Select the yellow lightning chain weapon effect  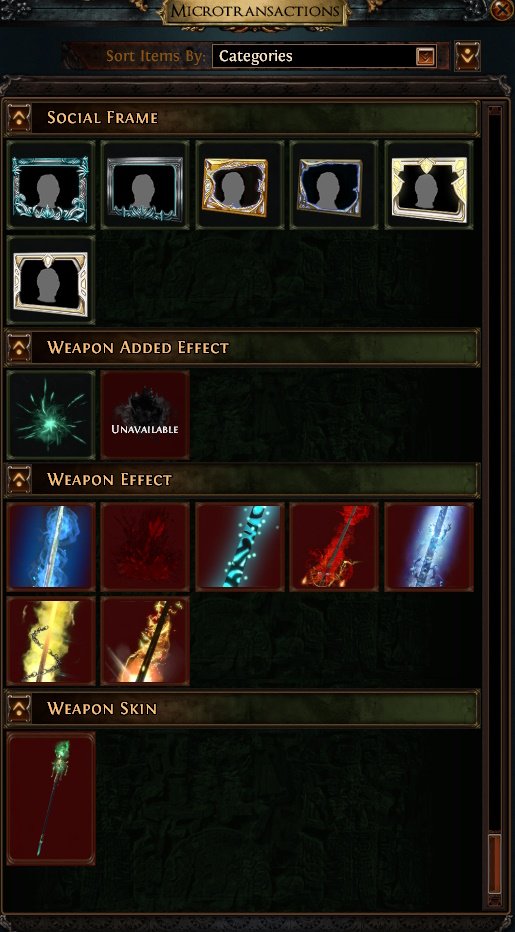[x=51, y=641]
